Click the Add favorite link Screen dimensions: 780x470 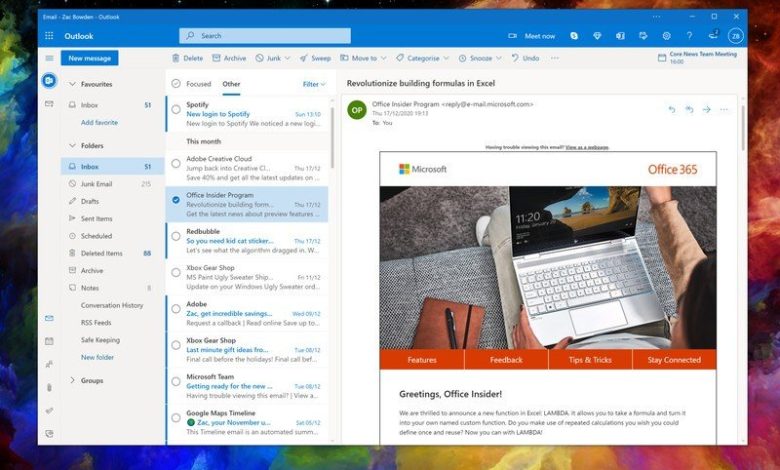pos(99,122)
